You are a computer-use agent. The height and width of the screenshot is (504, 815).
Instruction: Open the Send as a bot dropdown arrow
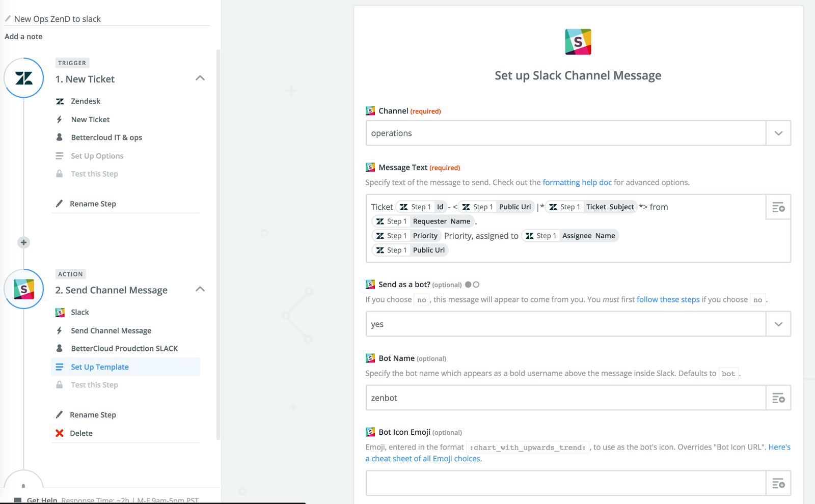[778, 324]
